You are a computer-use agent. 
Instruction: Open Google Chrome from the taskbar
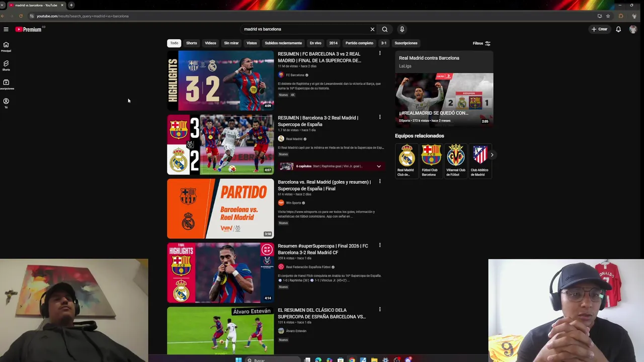pos(352,359)
